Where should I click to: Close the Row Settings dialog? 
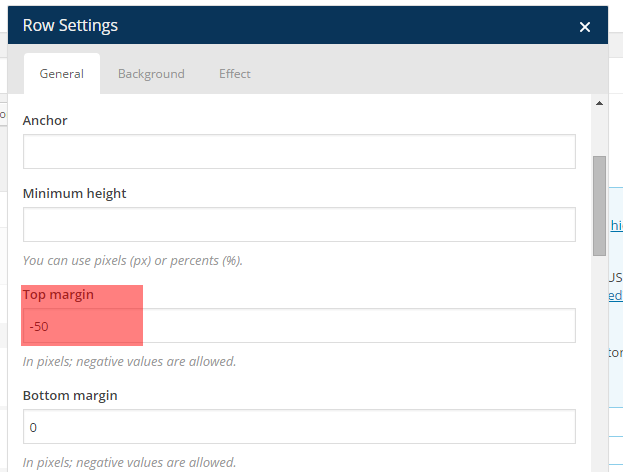[x=585, y=28]
